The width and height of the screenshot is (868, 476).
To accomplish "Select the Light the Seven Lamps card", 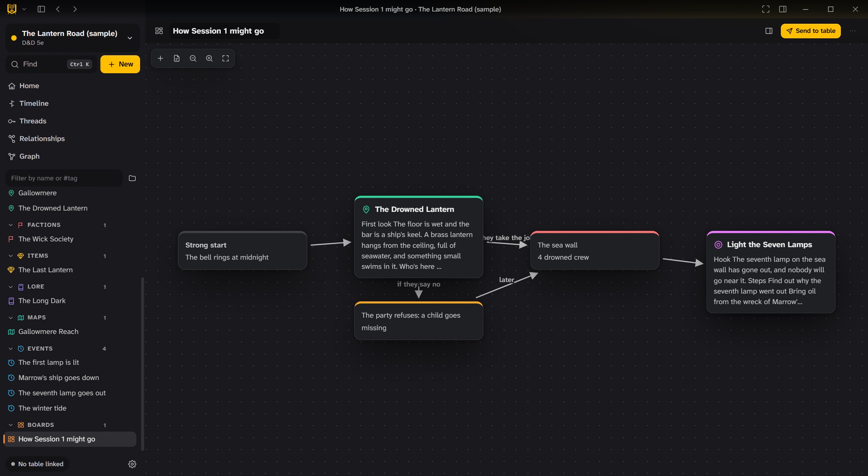I will tap(771, 272).
